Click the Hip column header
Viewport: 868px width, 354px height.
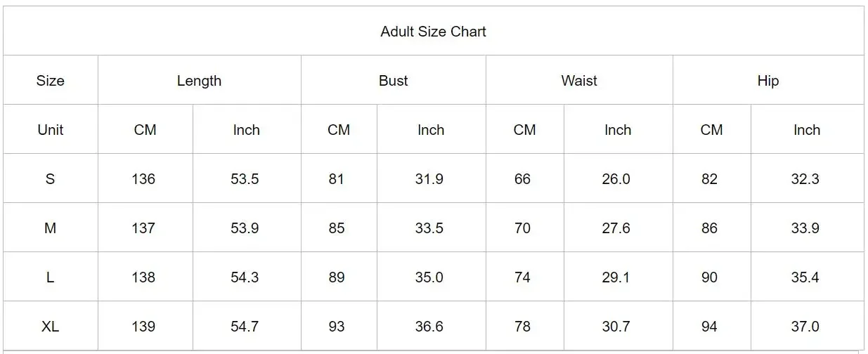(x=768, y=80)
